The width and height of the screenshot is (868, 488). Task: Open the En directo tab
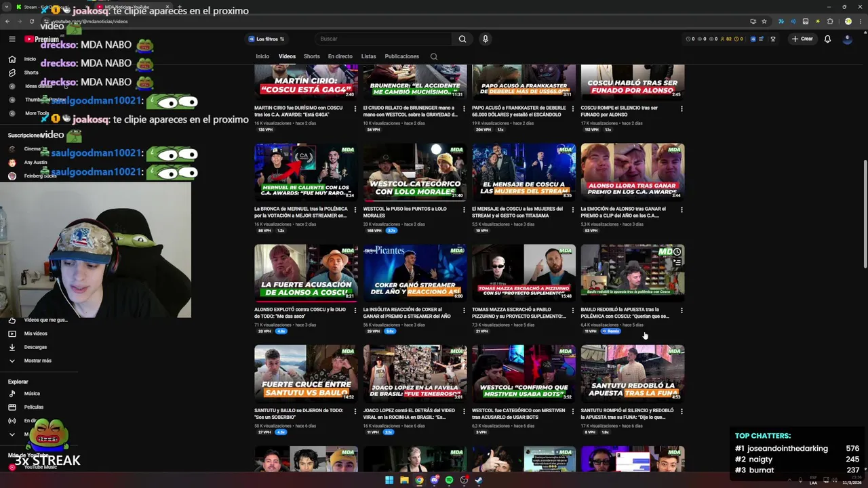pos(340,56)
